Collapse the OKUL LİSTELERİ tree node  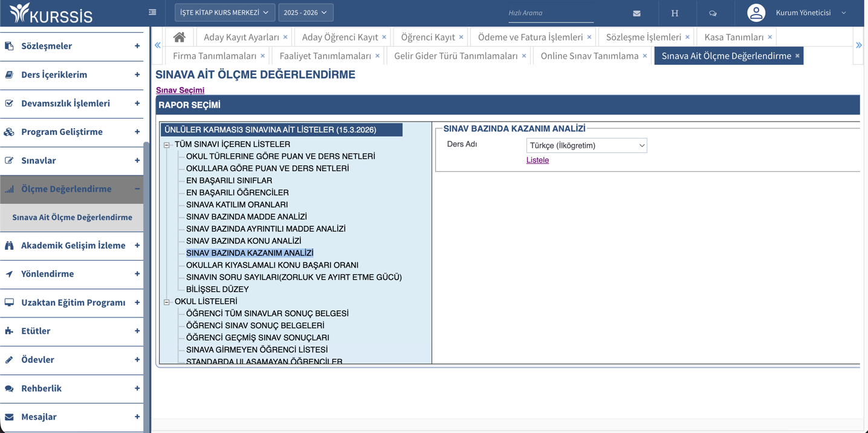coord(167,302)
